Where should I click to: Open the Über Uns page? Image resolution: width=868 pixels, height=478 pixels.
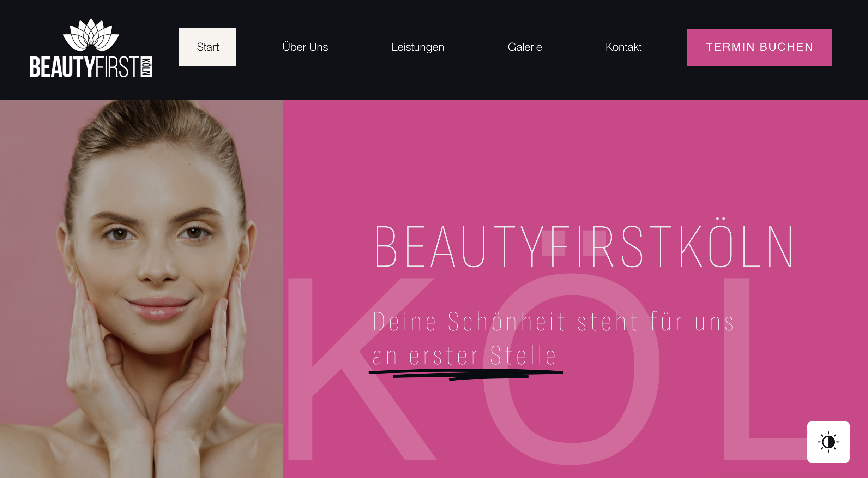[x=305, y=47]
